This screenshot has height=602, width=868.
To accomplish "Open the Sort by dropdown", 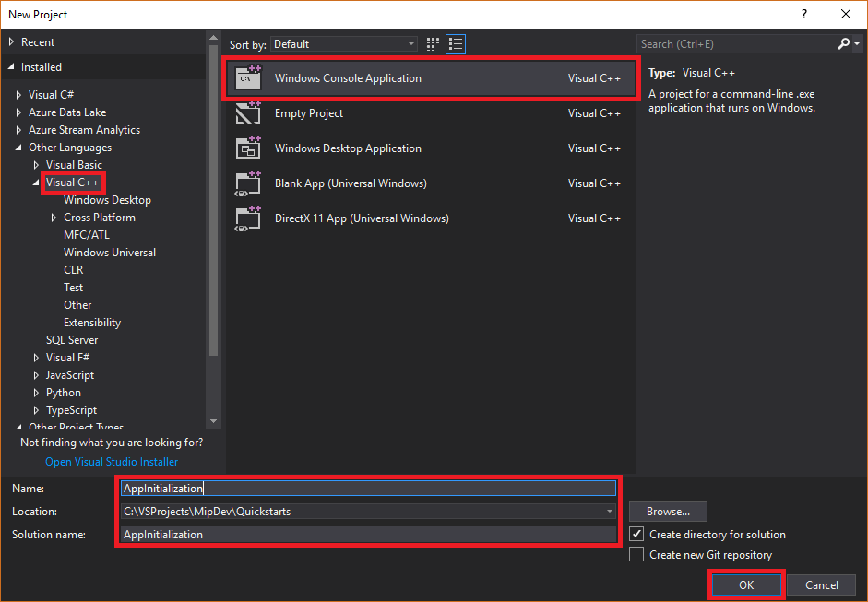I will (x=411, y=43).
